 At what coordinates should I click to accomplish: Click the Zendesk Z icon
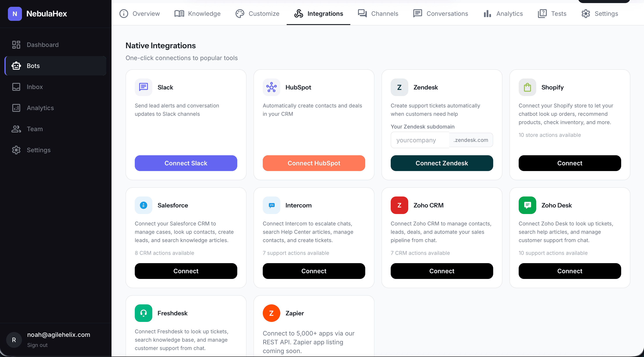(x=399, y=87)
